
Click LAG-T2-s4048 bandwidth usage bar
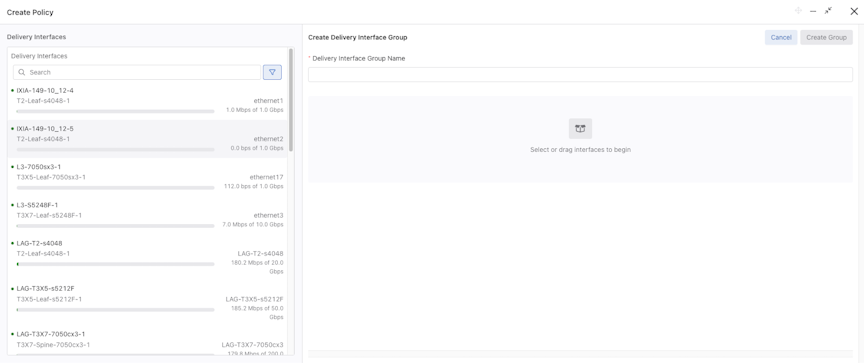point(116,264)
